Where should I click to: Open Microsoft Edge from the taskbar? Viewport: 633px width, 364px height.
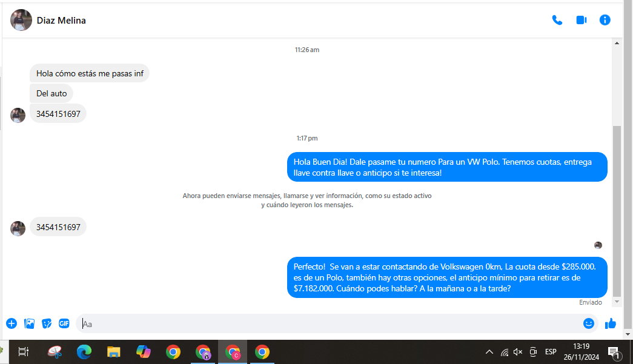tap(84, 352)
